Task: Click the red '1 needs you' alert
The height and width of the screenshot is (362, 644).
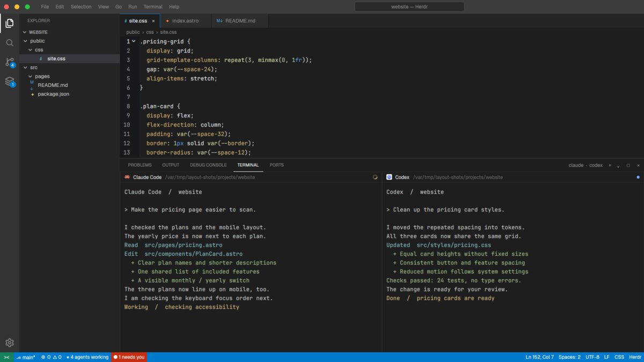Action: point(129,357)
